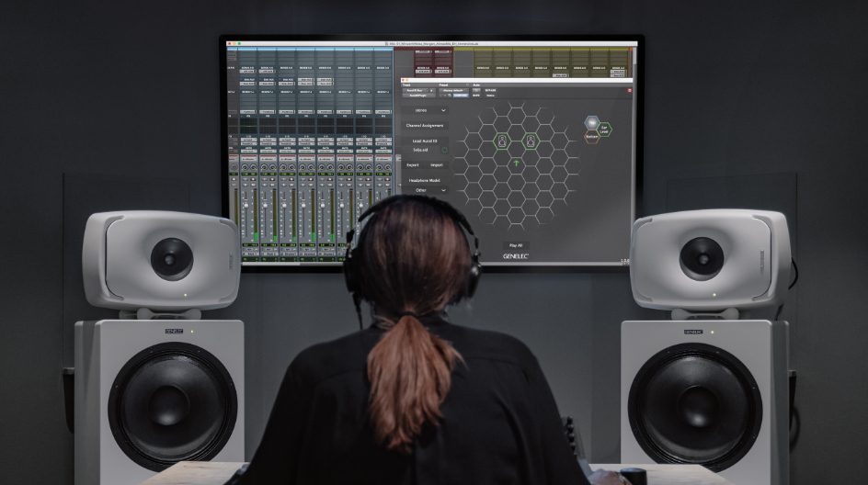
Task: Open the Load Aural ID option
Action: pos(425,141)
